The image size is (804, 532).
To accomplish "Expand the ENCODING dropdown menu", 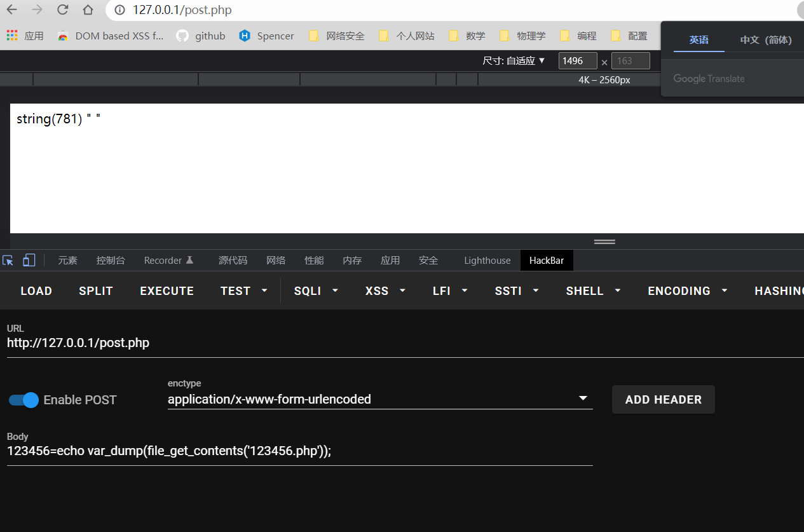I will coord(688,290).
